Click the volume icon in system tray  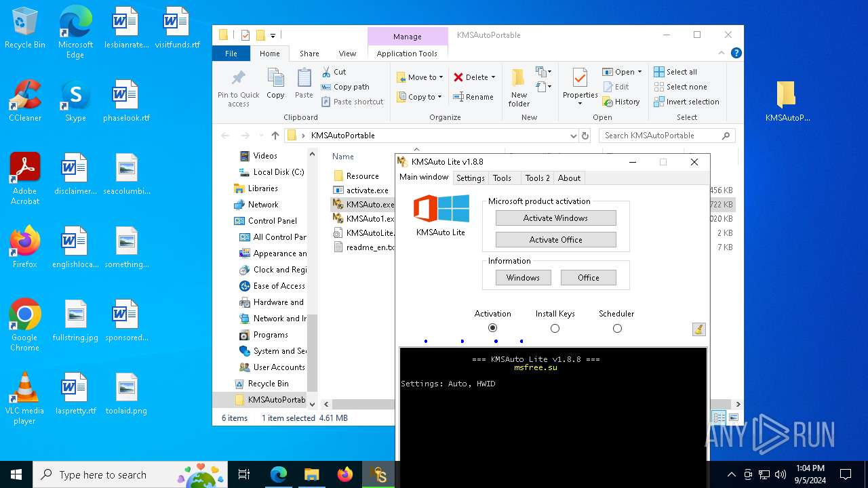781,474
